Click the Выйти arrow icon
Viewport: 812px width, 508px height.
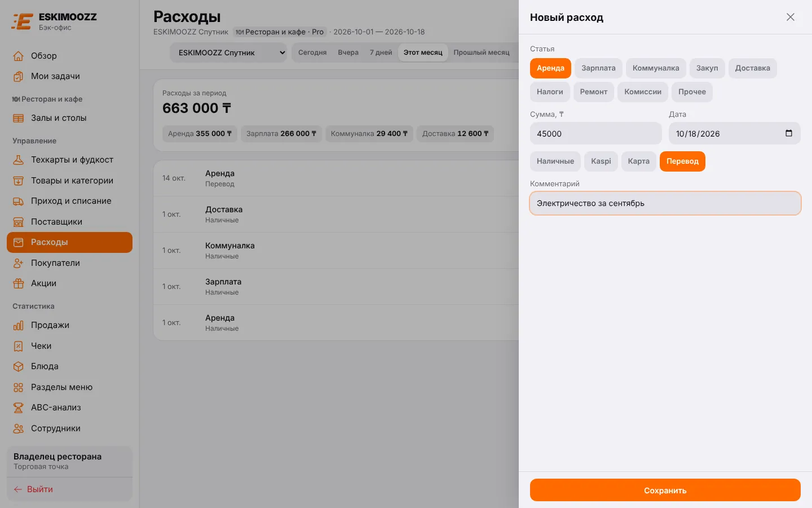click(18, 489)
